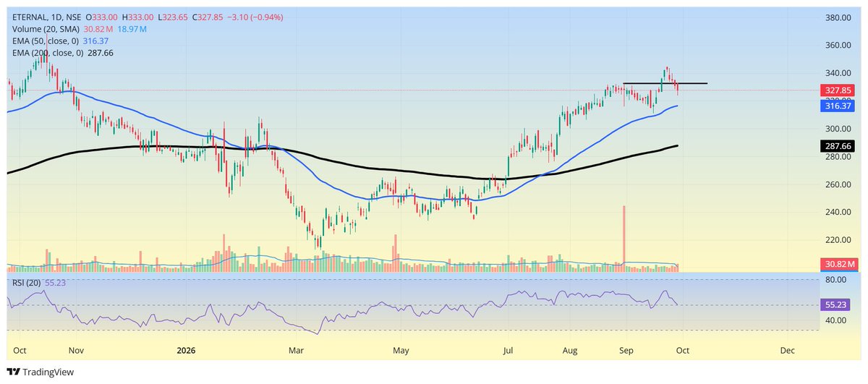The image size is (868, 384).
Task: Select the EMA (200, close, 0) legend
Action: click(x=48, y=53)
